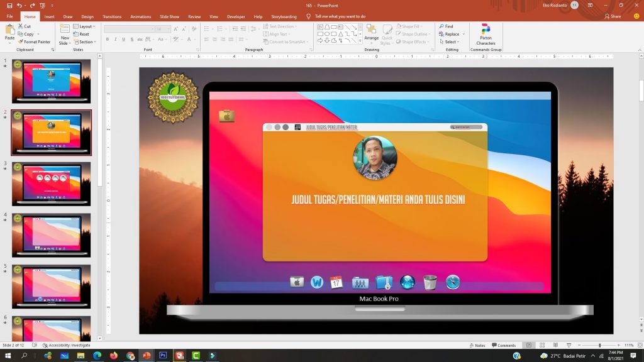Screen dimensions: 644x362
Task: Toggle Strikethrough formatting
Action: tap(140, 40)
